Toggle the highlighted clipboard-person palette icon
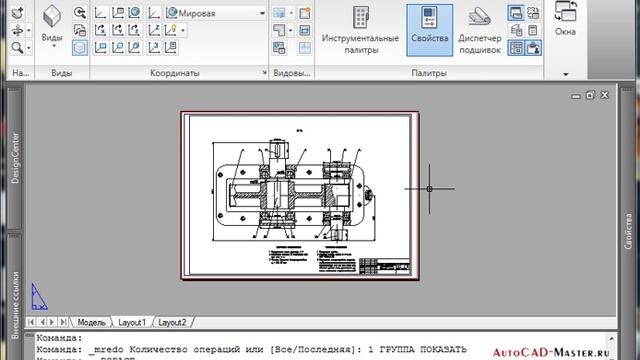 [x=533, y=48]
